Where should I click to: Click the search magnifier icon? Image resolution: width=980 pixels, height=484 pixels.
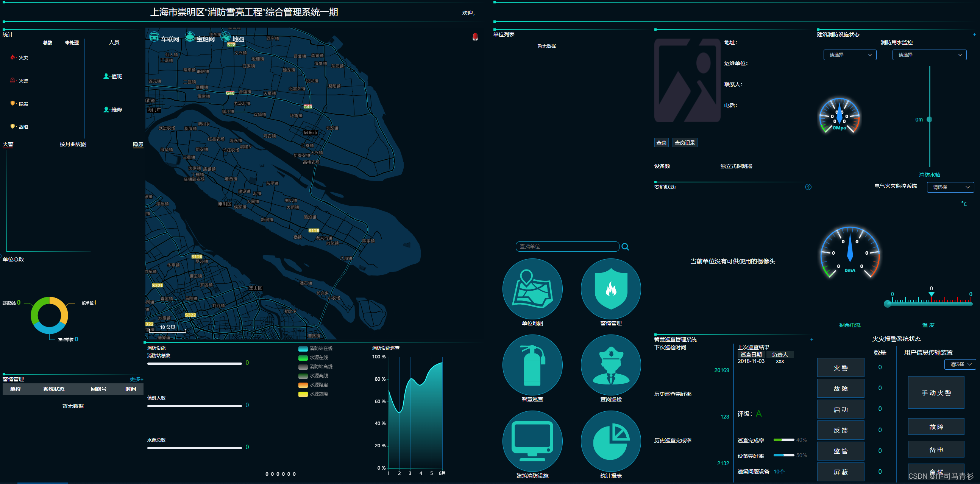coord(625,247)
